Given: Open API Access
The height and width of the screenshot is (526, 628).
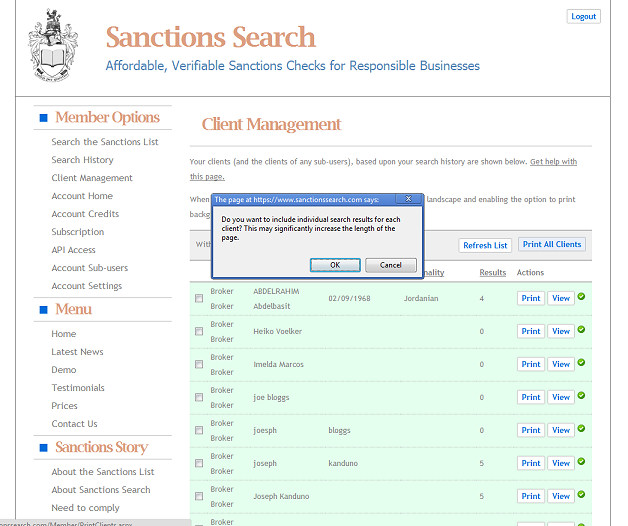Looking at the screenshot, I should (x=73, y=250).
